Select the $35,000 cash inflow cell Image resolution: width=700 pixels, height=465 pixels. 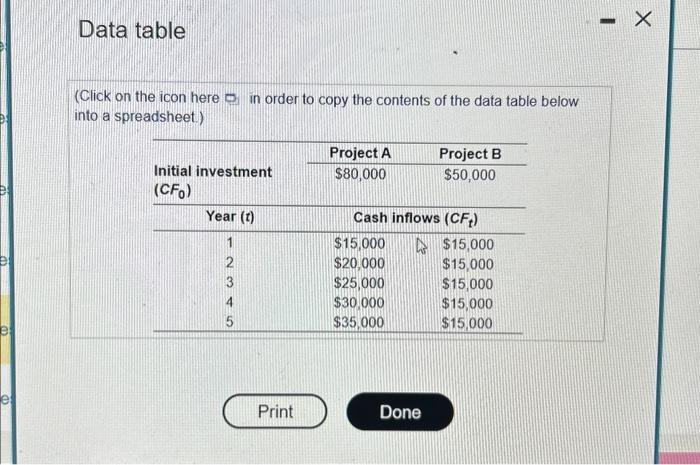[359, 322]
